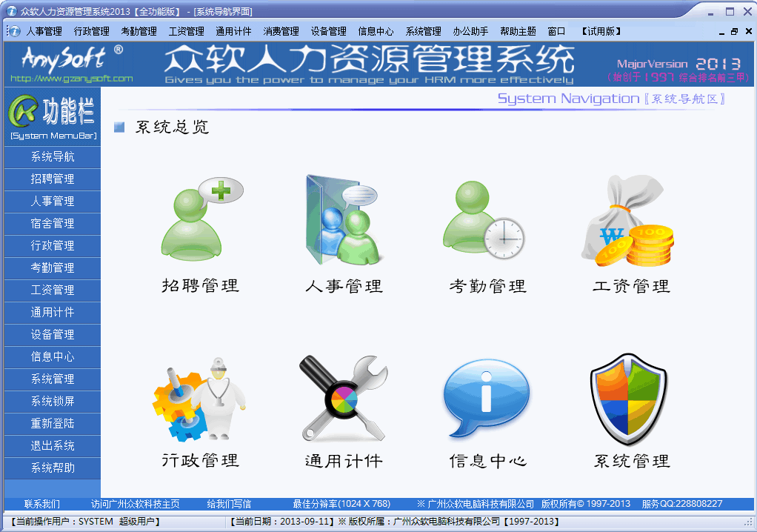Open 行政管理 in the menu bar

(91, 31)
